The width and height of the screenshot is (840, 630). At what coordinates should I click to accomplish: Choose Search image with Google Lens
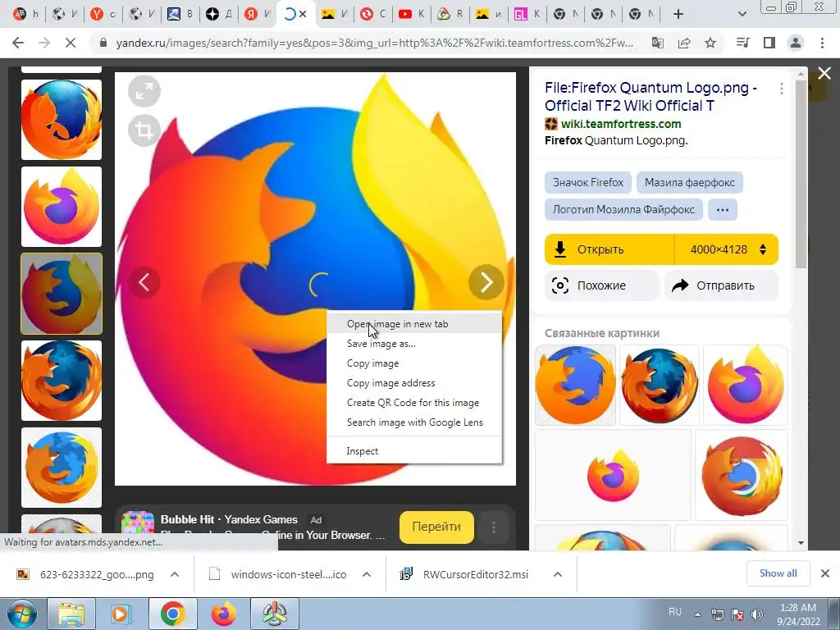click(414, 422)
